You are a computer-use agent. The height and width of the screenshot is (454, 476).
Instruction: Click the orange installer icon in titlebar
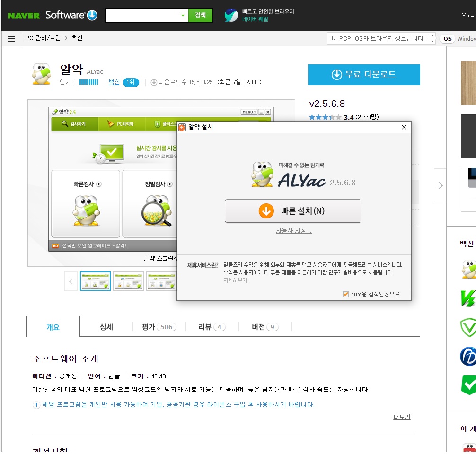click(x=182, y=127)
